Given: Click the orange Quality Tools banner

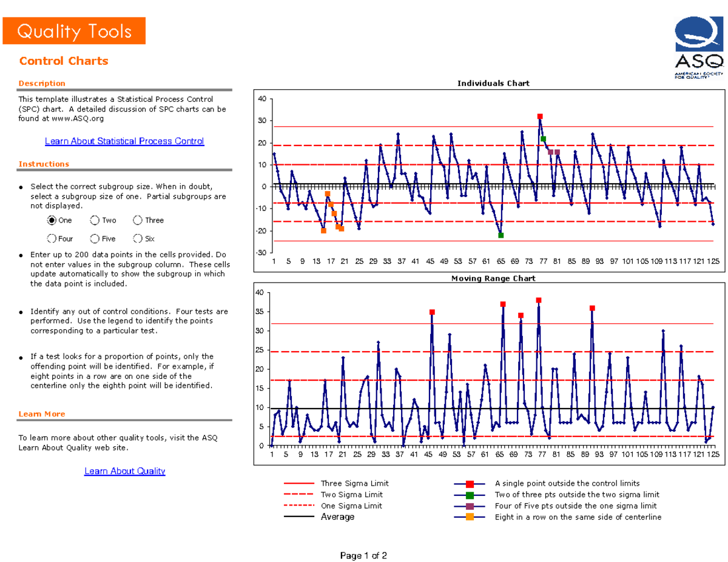Looking at the screenshot, I should tap(74, 31).
